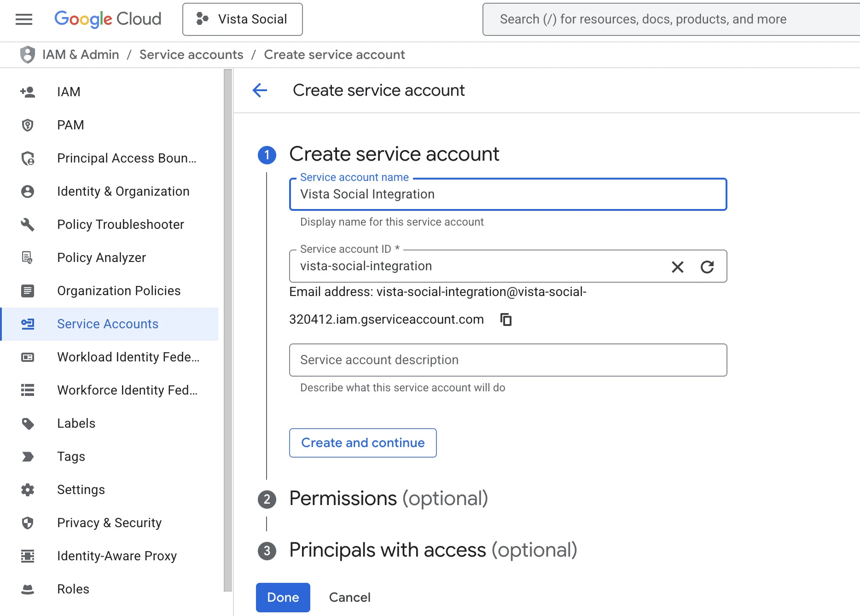The image size is (860, 616).
Task: Click the Identity-Aware Proxy icon
Action: coord(28,556)
